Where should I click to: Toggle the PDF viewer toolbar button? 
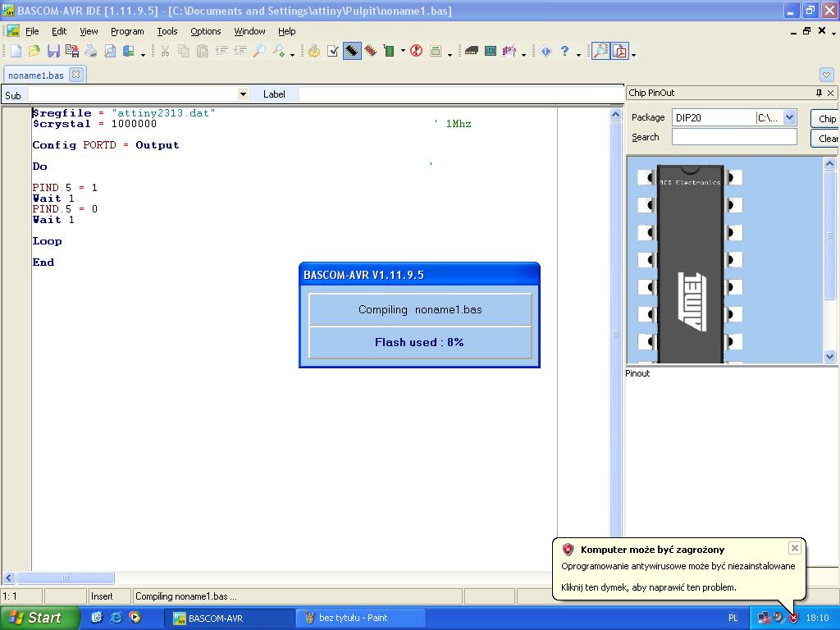tap(619, 51)
